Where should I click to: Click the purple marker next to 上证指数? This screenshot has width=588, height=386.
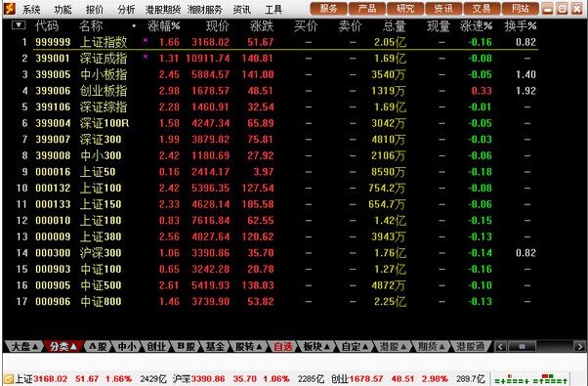coord(146,40)
